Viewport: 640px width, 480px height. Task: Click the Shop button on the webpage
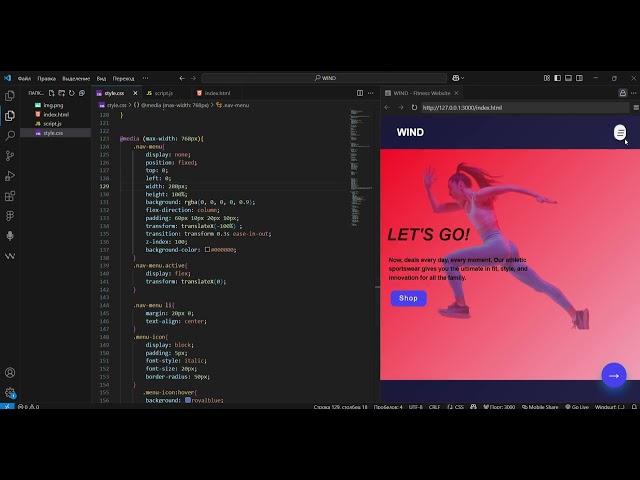point(409,298)
